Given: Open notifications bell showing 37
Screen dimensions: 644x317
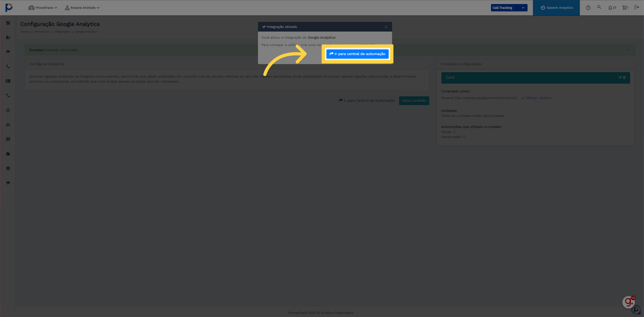Looking at the screenshot, I should click(612, 8).
